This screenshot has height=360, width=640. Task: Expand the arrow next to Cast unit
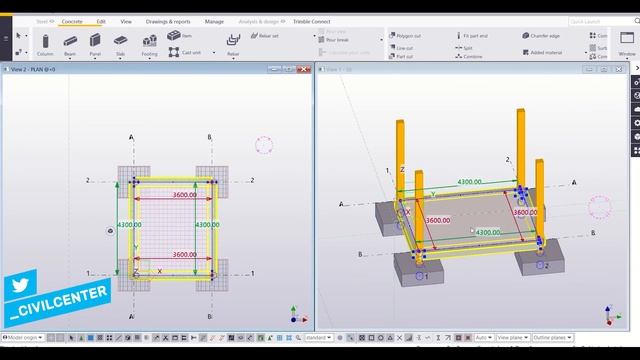(x=214, y=52)
